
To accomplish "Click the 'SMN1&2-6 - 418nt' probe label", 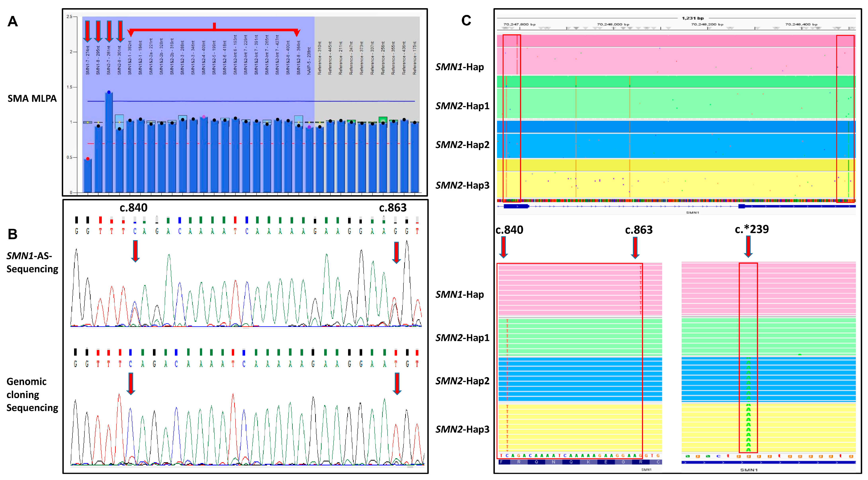I will click(224, 58).
